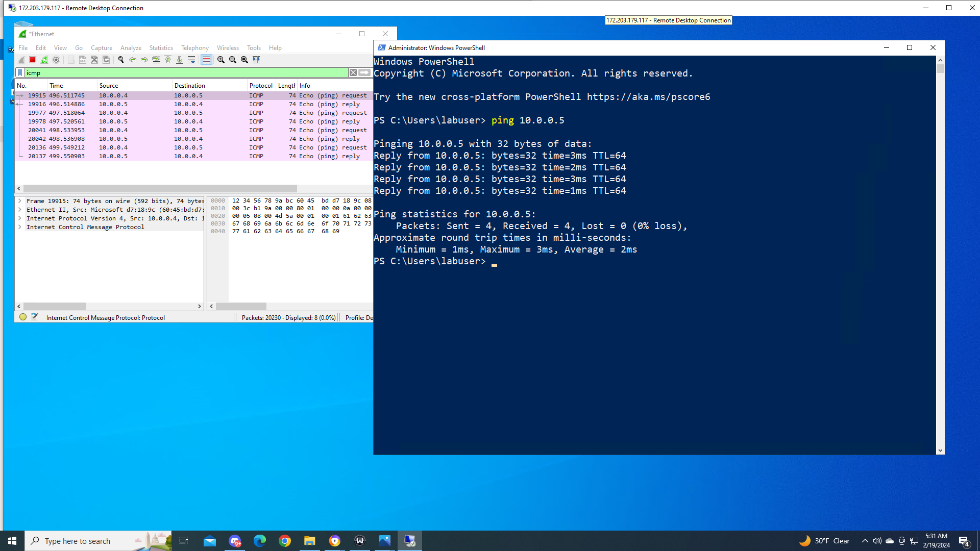Screen dimensions: 980x551
Task: Expand the Frame 19915 tree node
Action: click(x=20, y=201)
